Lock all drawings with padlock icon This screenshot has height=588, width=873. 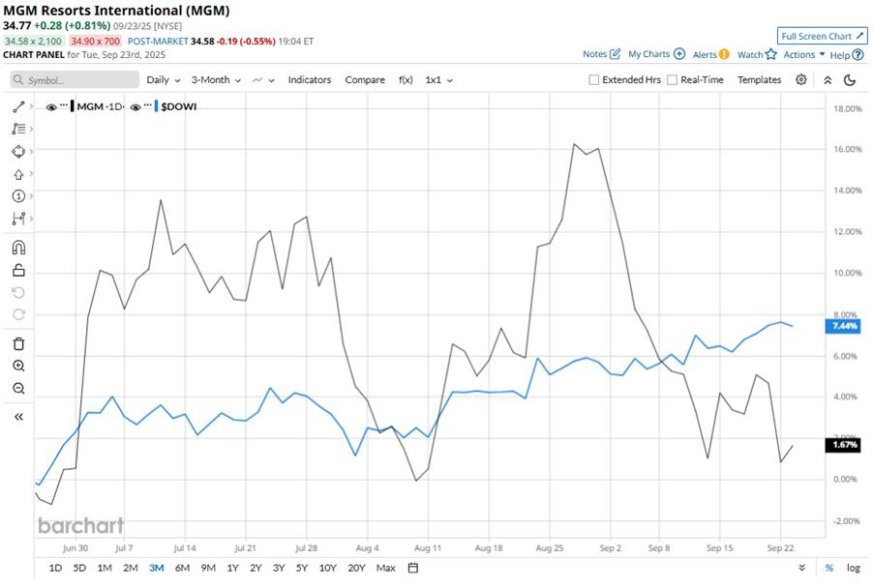(x=18, y=271)
